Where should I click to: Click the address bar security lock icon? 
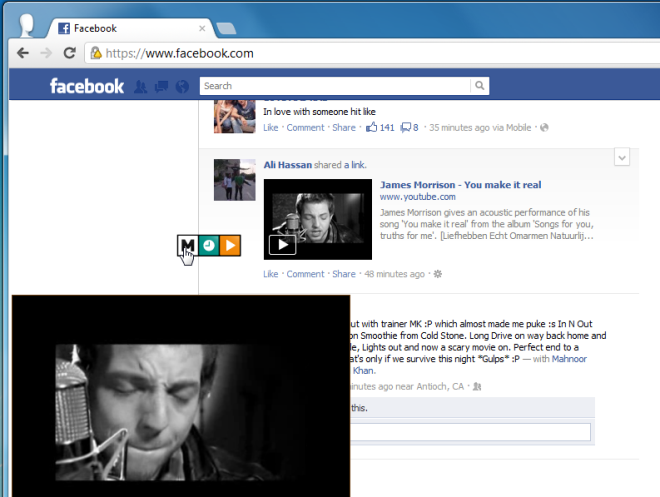(96, 53)
